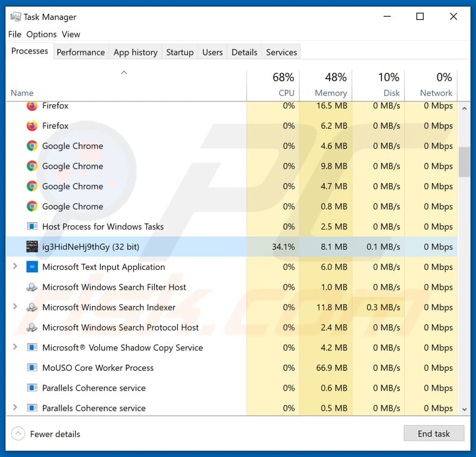The height and width of the screenshot is (457, 476).
Task: Select MoUSO Core Worker Process row
Action: pos(231,368)
